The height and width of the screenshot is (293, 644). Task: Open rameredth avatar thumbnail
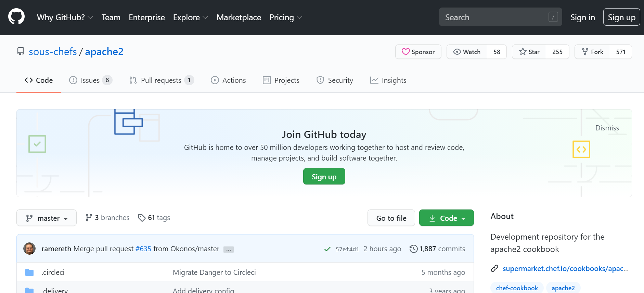tap(29, 249)
